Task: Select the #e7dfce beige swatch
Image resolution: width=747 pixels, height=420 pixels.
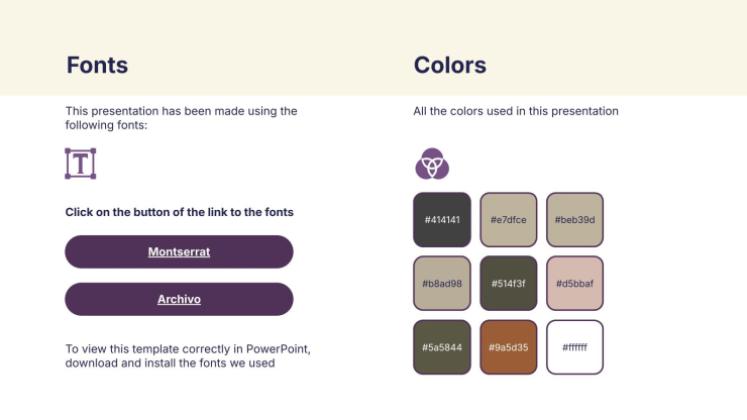Action: (508, 220)
